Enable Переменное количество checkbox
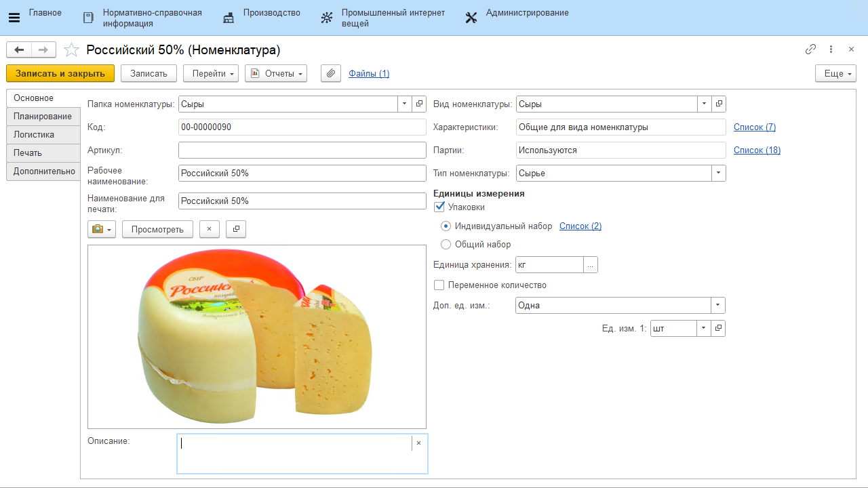This screenshot has width=868, height=488. pyautogui.click(x=439, y=285)
